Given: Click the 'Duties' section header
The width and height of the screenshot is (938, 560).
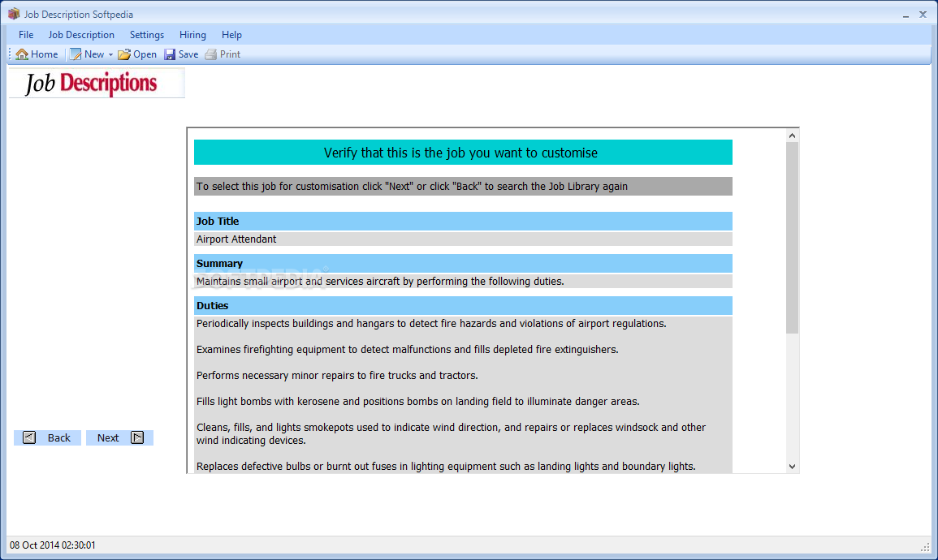Looking at the screenshot, I should coord(463,305).
